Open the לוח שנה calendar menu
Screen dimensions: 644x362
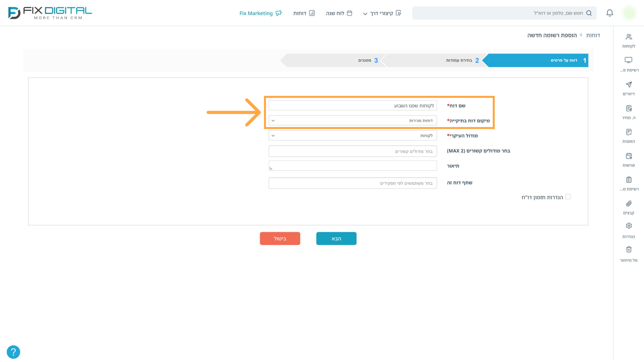(339, 13)
